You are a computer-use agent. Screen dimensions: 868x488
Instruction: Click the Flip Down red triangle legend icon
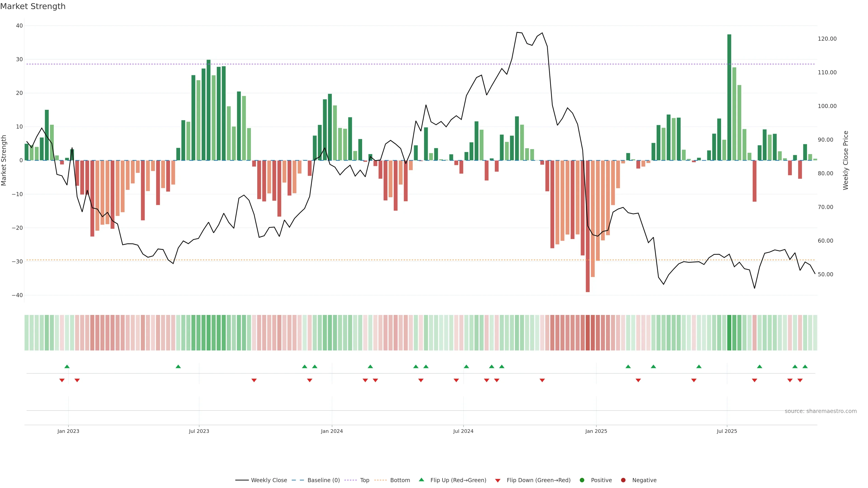(498, 481)
